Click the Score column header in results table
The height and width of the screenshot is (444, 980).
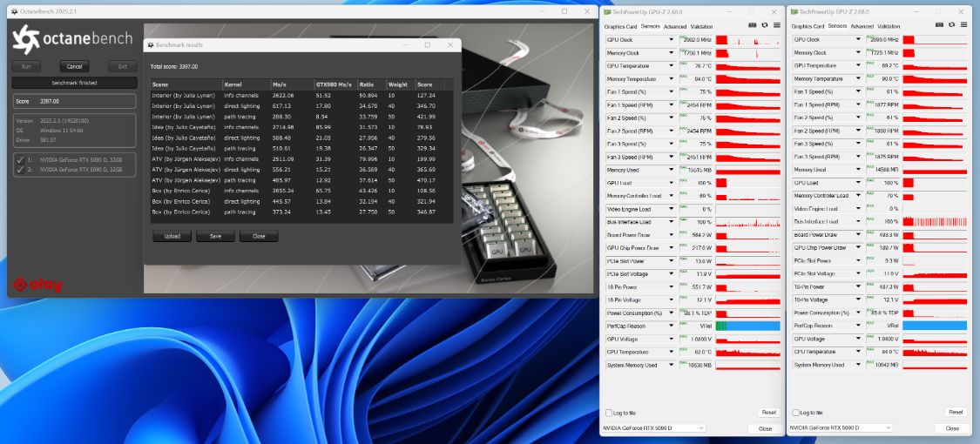click(425, 84)
